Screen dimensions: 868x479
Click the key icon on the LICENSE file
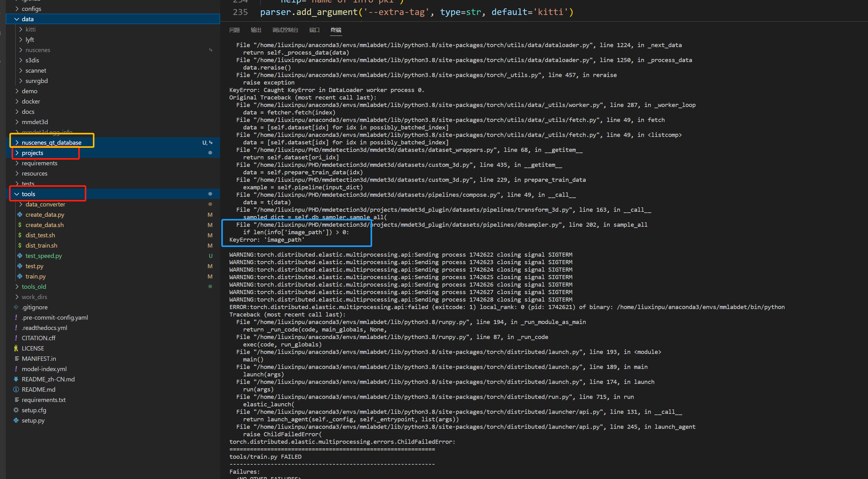pos(16,348)
